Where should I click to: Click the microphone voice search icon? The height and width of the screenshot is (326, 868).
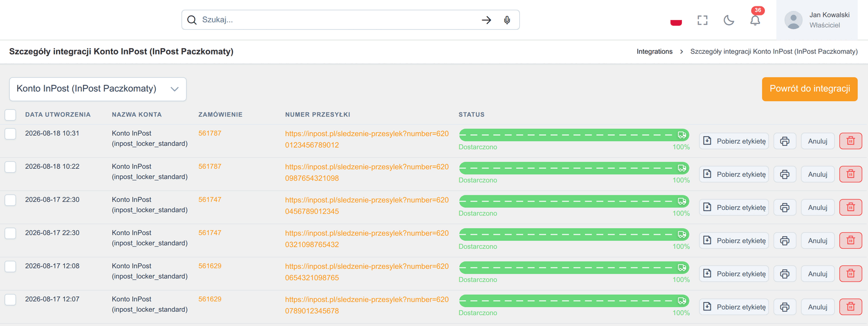point(507,20)
